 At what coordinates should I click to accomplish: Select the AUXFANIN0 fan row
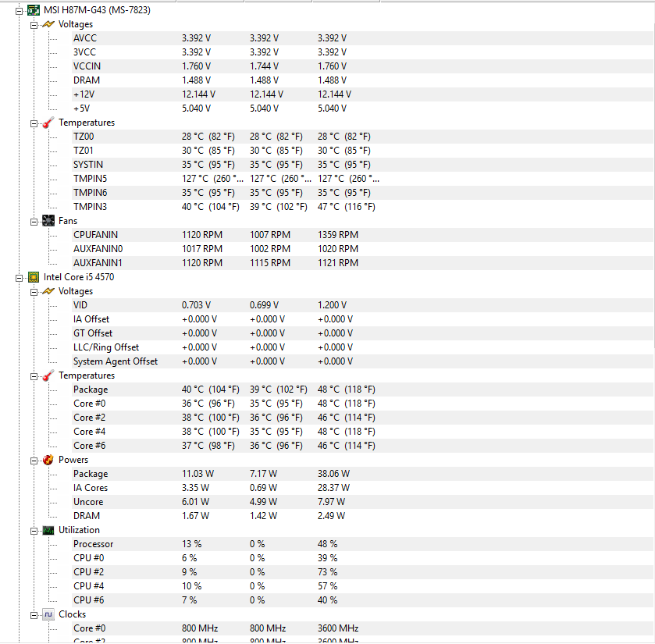click(x=362, y=249)
